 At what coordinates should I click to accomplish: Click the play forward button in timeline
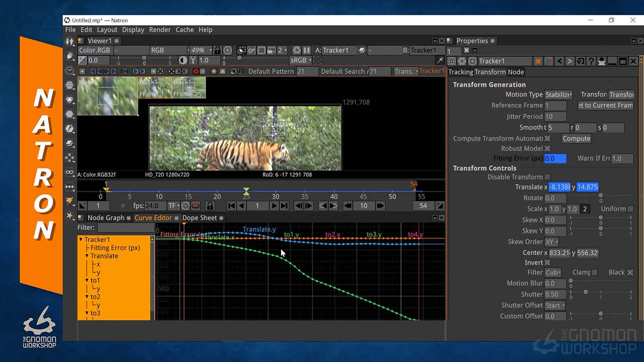pyautogui.click(x=274, y=206)
